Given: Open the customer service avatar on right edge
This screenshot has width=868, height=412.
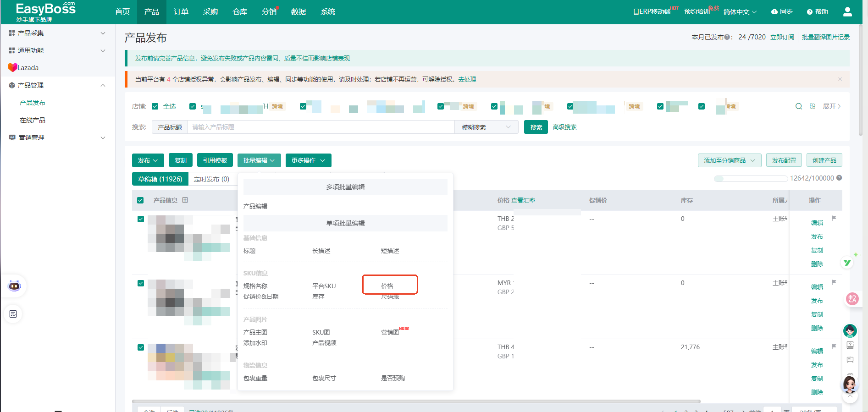Looking at the screenshot, I should click(x=850, y=331).
